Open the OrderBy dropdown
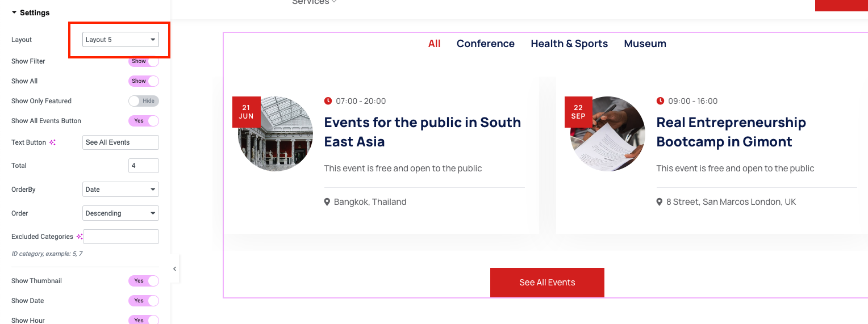This screenshot has height=324, width=868. (120, 190)
